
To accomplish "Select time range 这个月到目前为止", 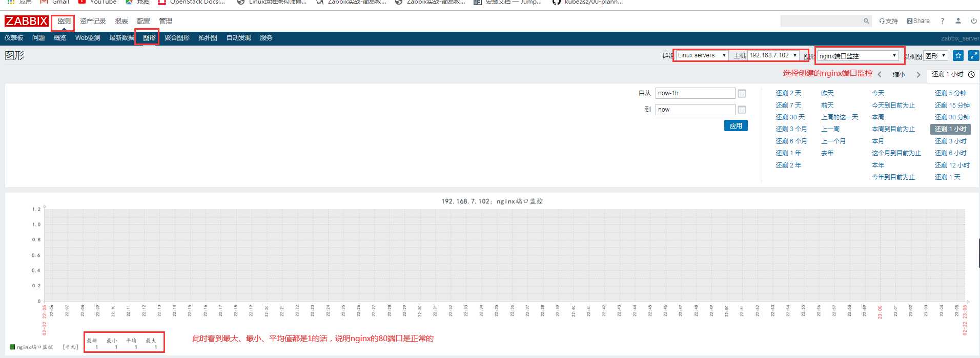I will click(896, 153).
